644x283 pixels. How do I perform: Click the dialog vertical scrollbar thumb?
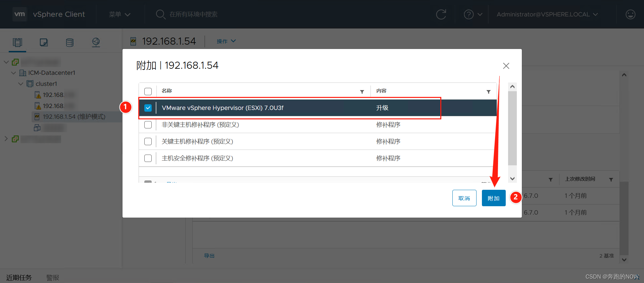click(x=512, y=128)
